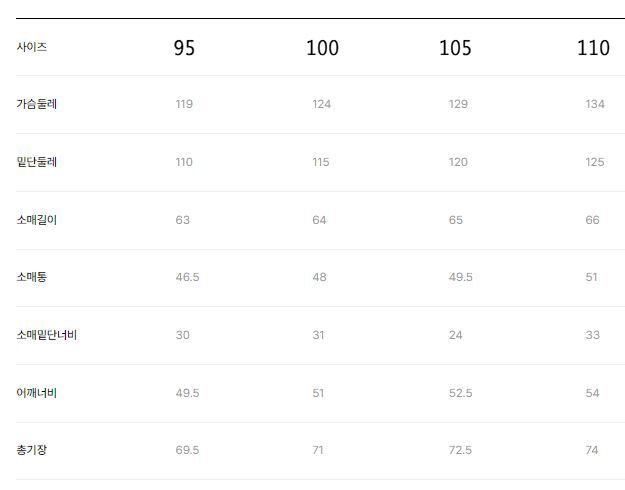Click the 소매길이 value 64

(319, 220)
